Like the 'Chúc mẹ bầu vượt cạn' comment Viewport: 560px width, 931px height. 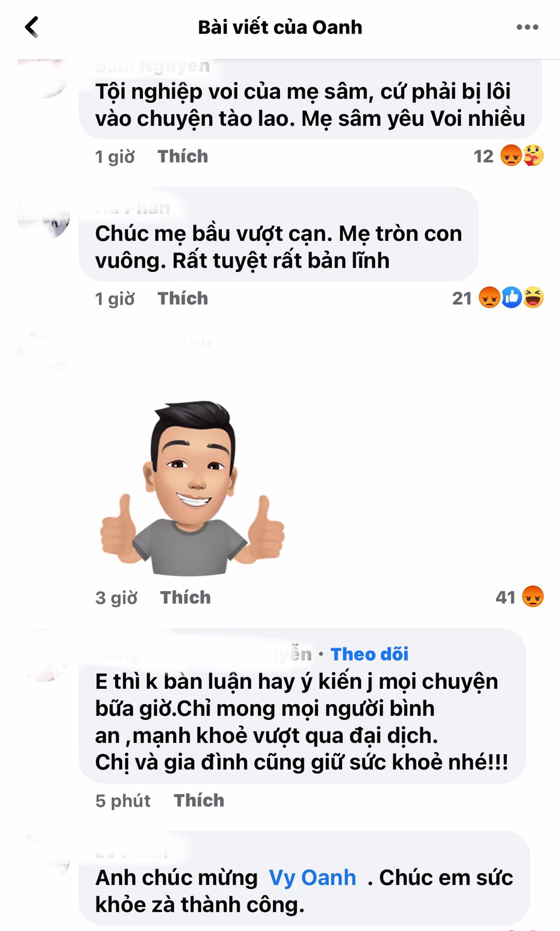183,299
